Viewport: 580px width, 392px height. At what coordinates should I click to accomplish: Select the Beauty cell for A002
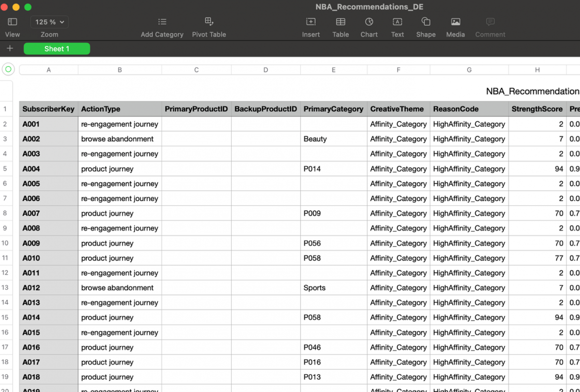coord(333,139)
